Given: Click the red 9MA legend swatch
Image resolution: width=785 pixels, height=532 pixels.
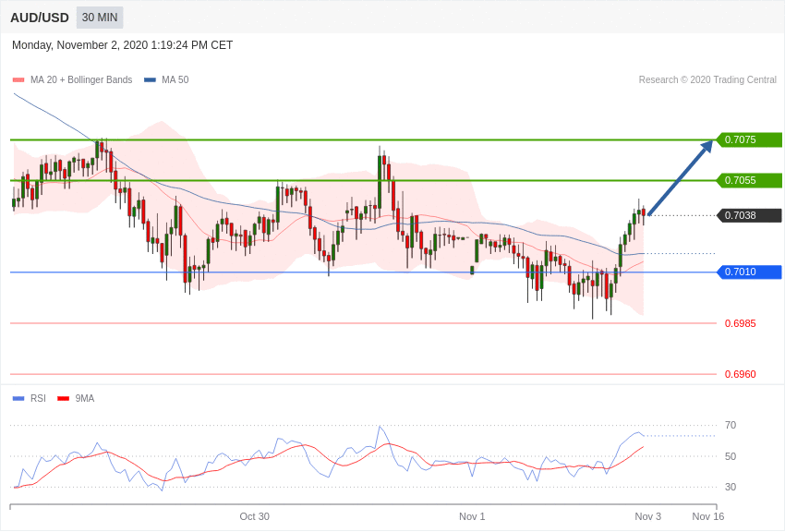Looking at the screenshot, I should (x=63, y=399).
